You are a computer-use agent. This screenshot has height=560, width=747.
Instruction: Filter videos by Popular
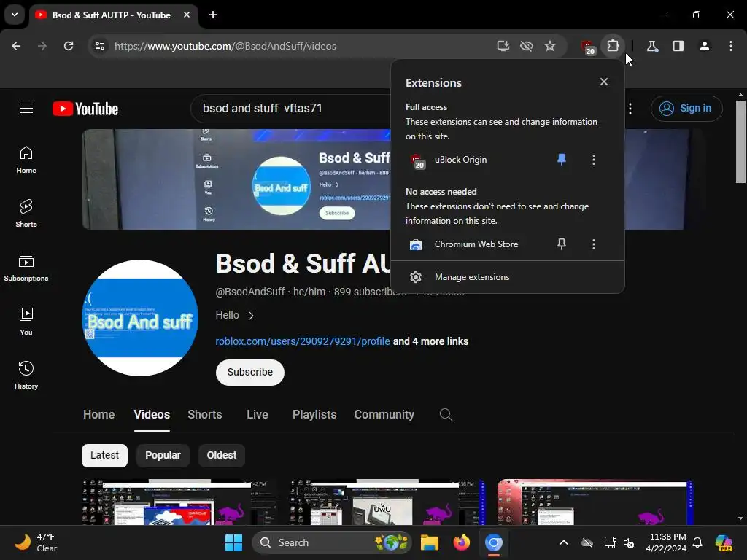tap(163, 456)
